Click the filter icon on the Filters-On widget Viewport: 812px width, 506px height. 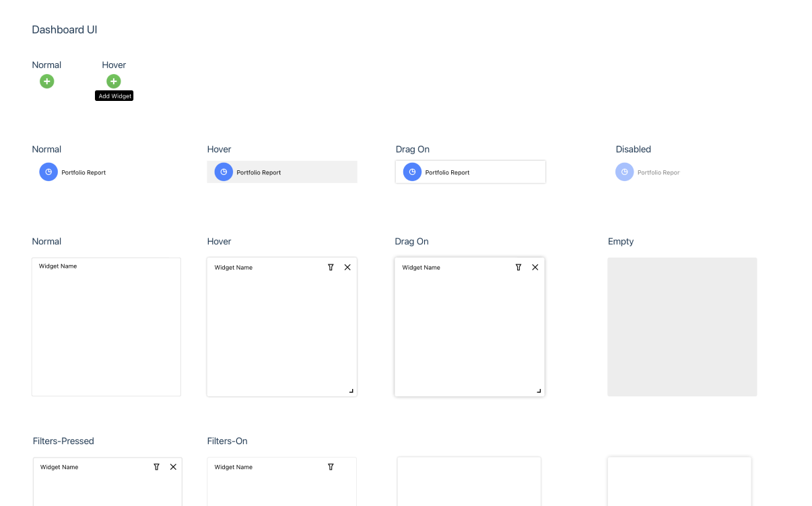click(331, 466)
